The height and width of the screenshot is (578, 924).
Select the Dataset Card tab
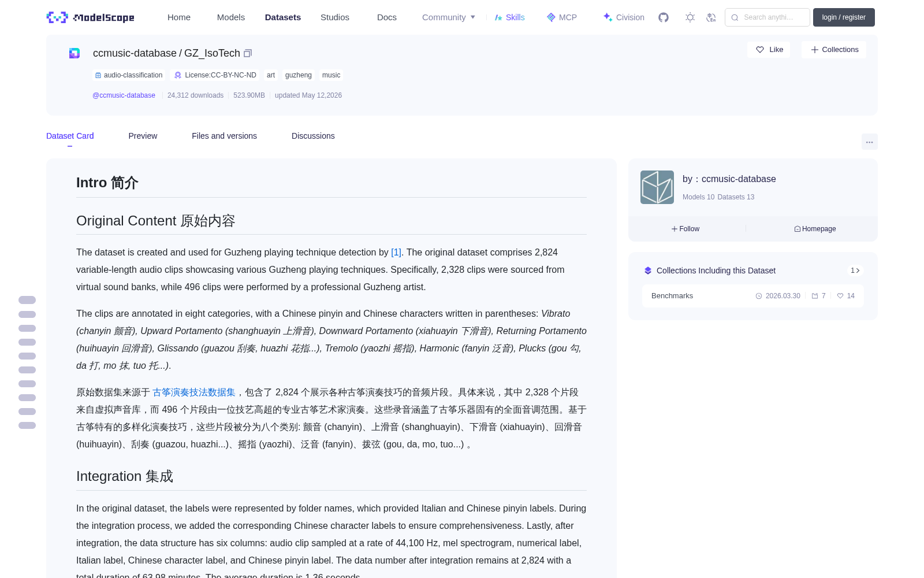tap(70, 136)
